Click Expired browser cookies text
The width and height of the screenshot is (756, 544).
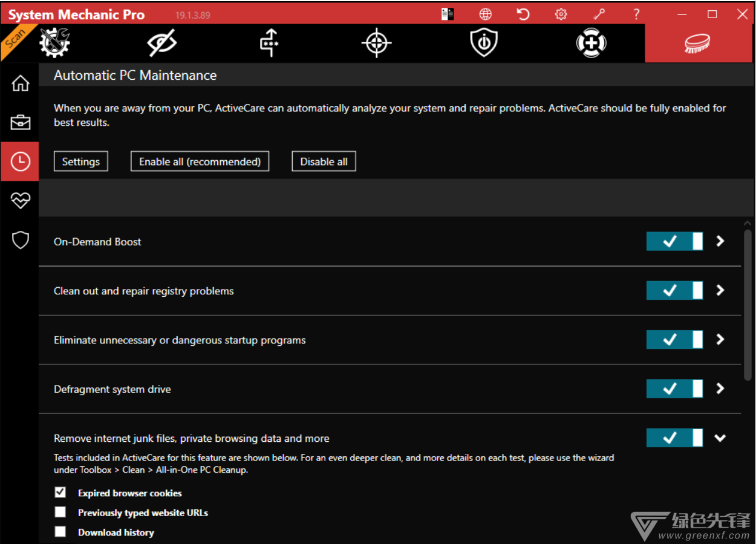point(130,493)
